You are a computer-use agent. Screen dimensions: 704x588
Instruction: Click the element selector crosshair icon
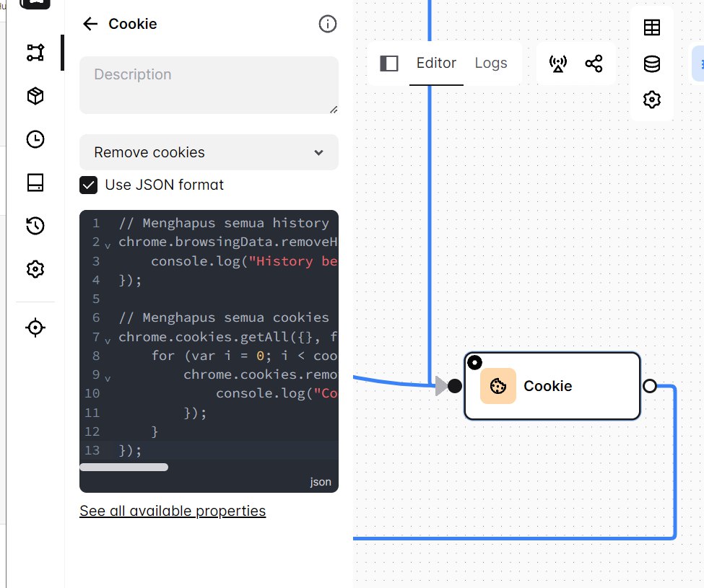[x=35, y=328]
